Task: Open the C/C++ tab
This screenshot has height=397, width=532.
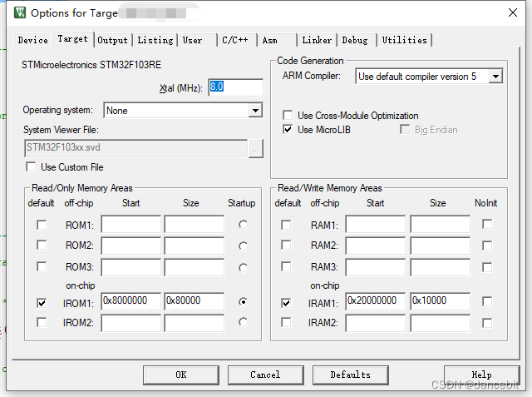Action: (237, 40)
